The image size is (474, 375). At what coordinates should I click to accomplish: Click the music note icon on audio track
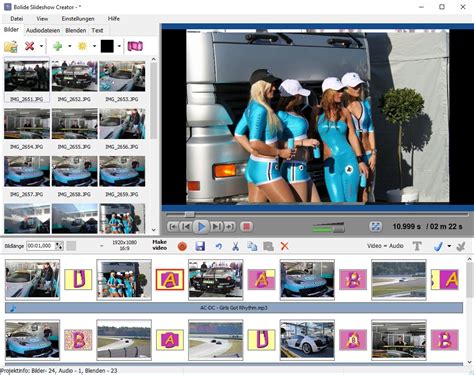13,308
